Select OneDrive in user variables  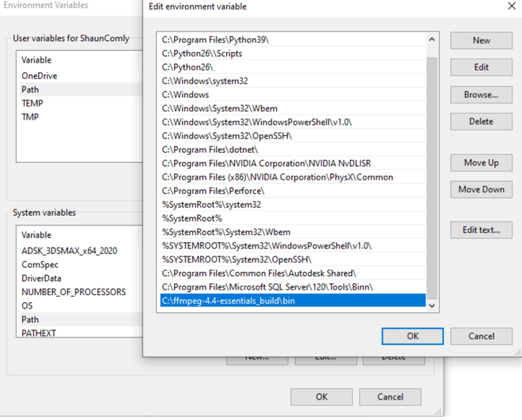point(81,76)
